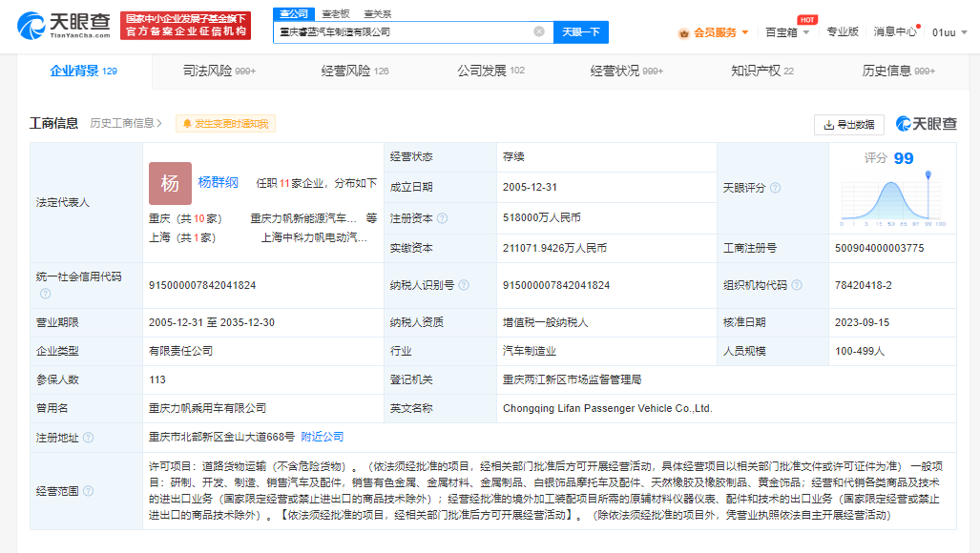This screenshot has width=980, height=553.
Task: Click the credit code under 统一社会信用代码 row
Action: (x=202, y=285)
